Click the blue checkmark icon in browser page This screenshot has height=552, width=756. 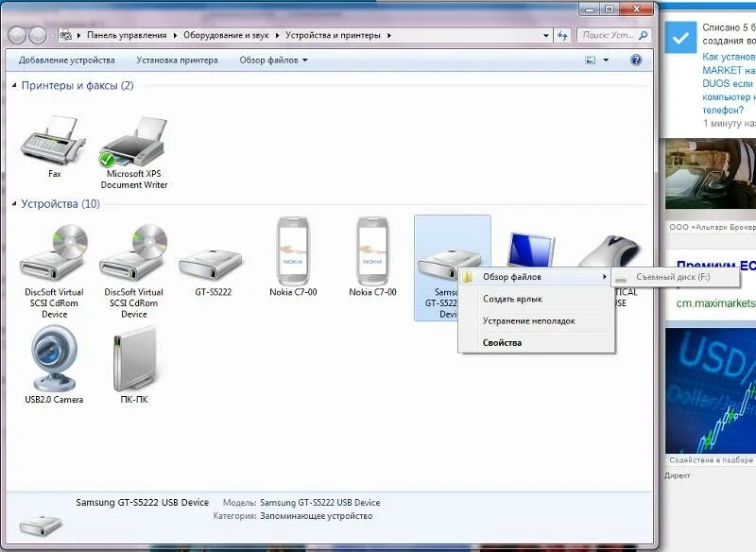680,37
